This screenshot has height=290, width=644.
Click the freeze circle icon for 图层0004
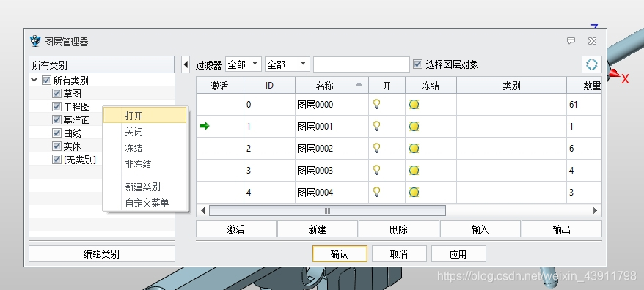click(414, 192)
